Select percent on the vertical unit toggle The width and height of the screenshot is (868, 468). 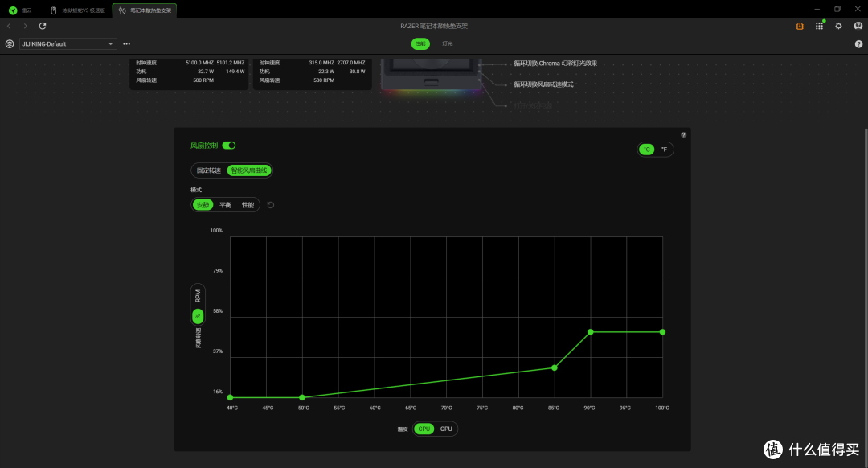[x=198, y=316]
